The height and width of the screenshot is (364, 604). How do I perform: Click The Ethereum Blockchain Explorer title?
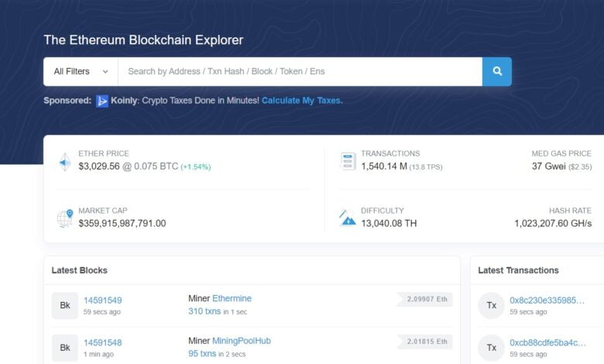[143, 40]
